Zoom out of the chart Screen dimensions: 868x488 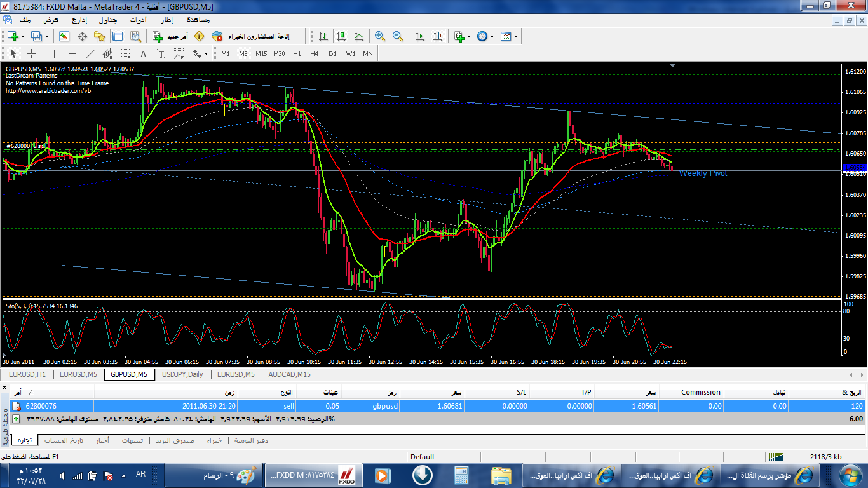398,36
